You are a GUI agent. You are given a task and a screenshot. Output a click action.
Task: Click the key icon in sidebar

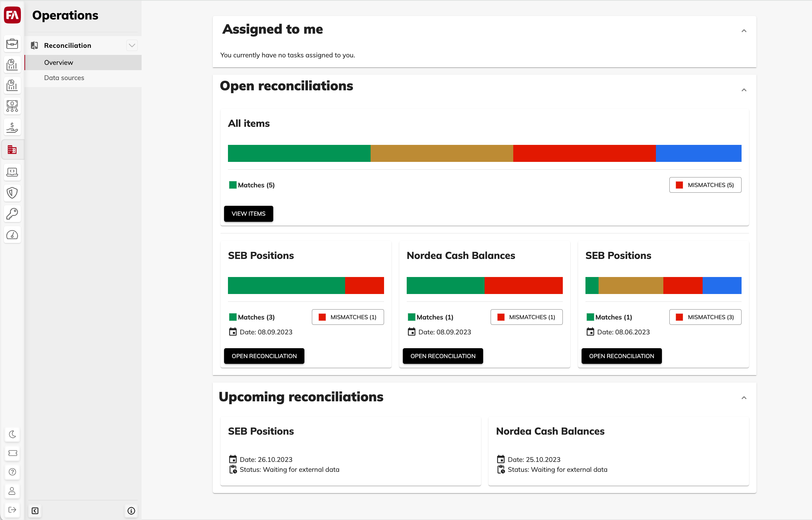(12, 214)
